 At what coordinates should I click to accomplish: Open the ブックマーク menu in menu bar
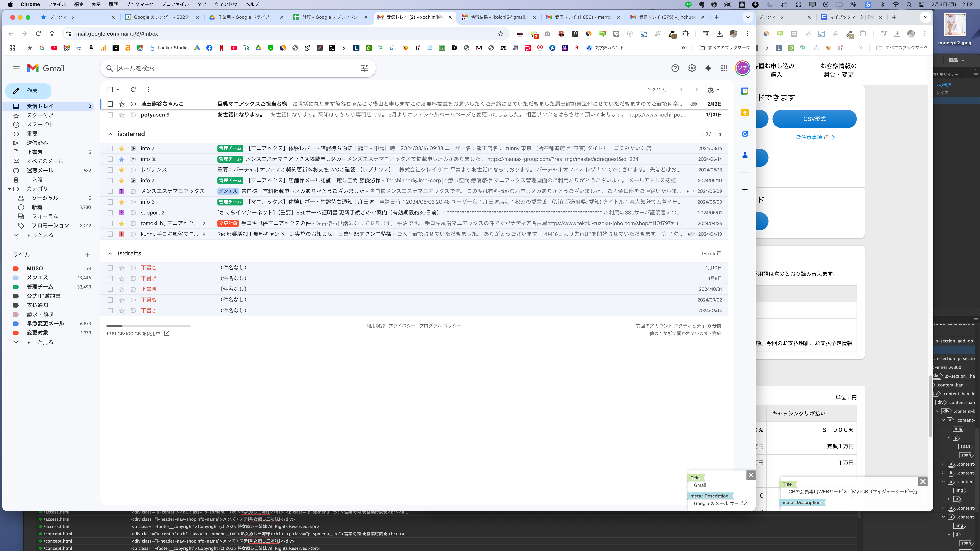(139, 4)
